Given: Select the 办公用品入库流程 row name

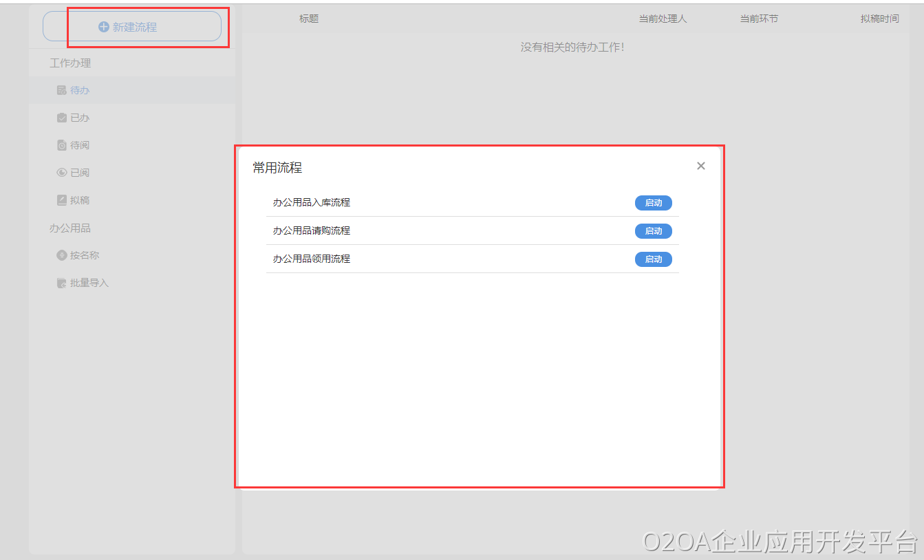Looking at the screenshot, I should coord(312,202).
